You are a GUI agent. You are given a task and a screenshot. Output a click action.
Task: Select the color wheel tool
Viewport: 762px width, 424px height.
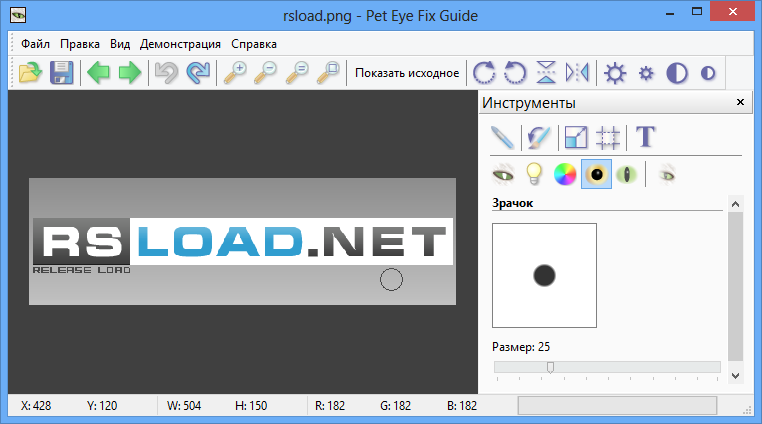(565, 174)
